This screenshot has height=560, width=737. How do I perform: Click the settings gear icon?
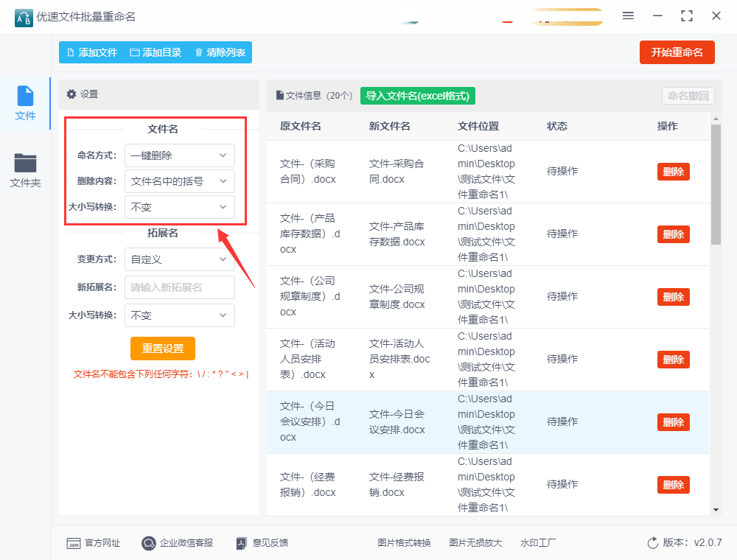click(71, 94)
